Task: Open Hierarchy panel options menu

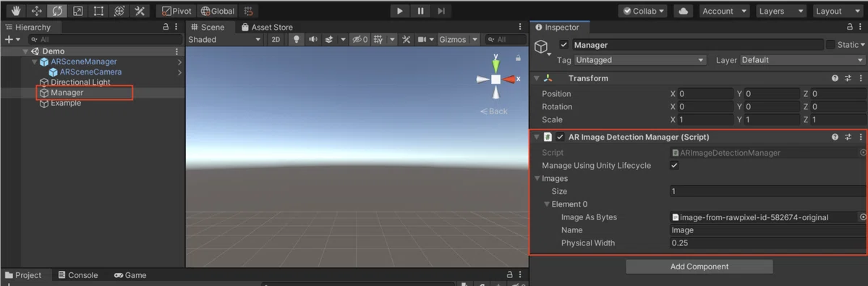Action: click(177, 27)
